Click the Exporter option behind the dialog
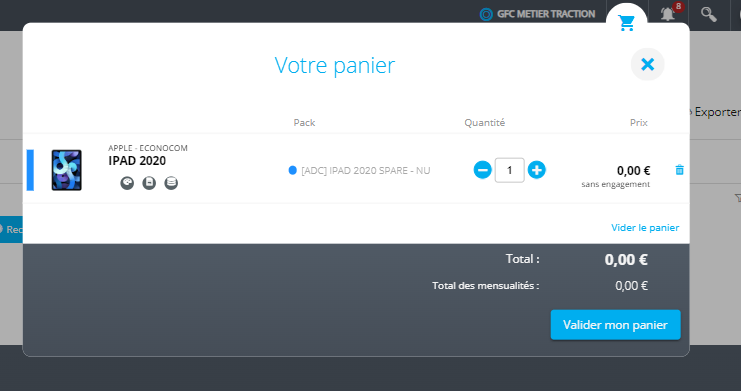The image size is (741, 391). click(x=716, y=112)
